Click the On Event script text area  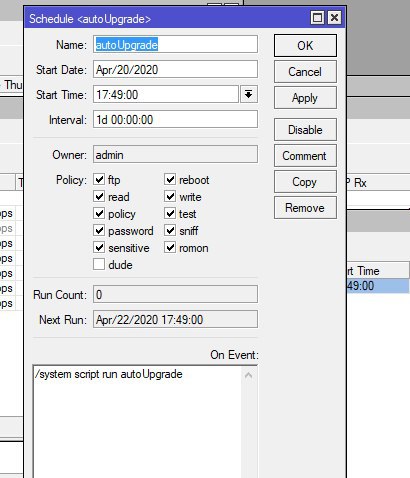(137, 422)
